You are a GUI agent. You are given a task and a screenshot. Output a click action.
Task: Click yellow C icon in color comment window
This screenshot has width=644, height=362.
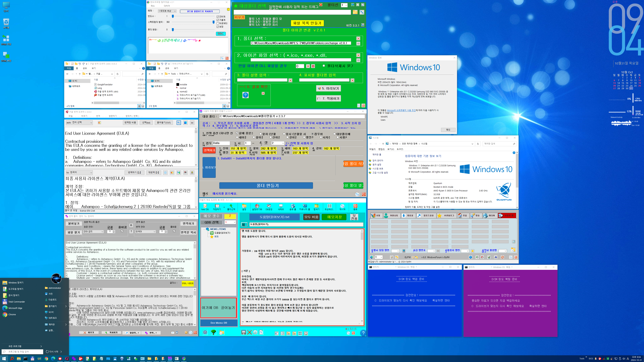[x=228, y=9]
